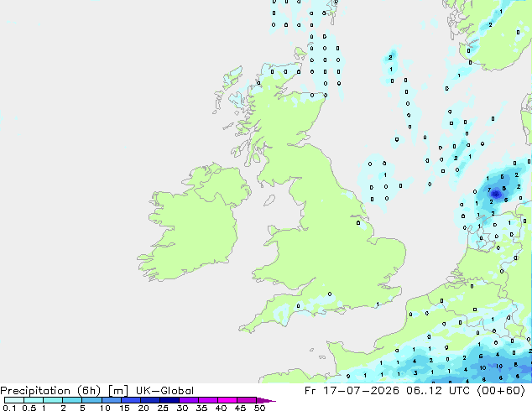Click the 20–25 legend color box
This screenshot has width=532, height=411.
coord(150,400)
